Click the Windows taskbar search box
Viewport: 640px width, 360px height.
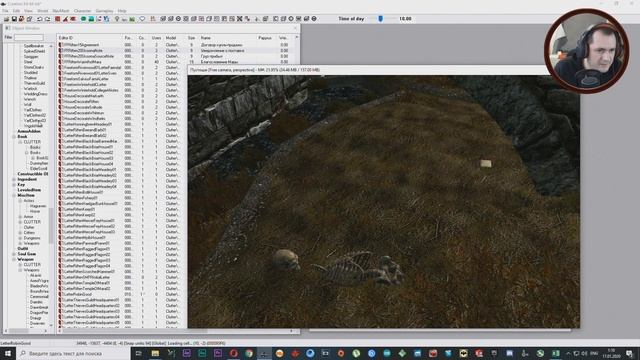point(73,353)
